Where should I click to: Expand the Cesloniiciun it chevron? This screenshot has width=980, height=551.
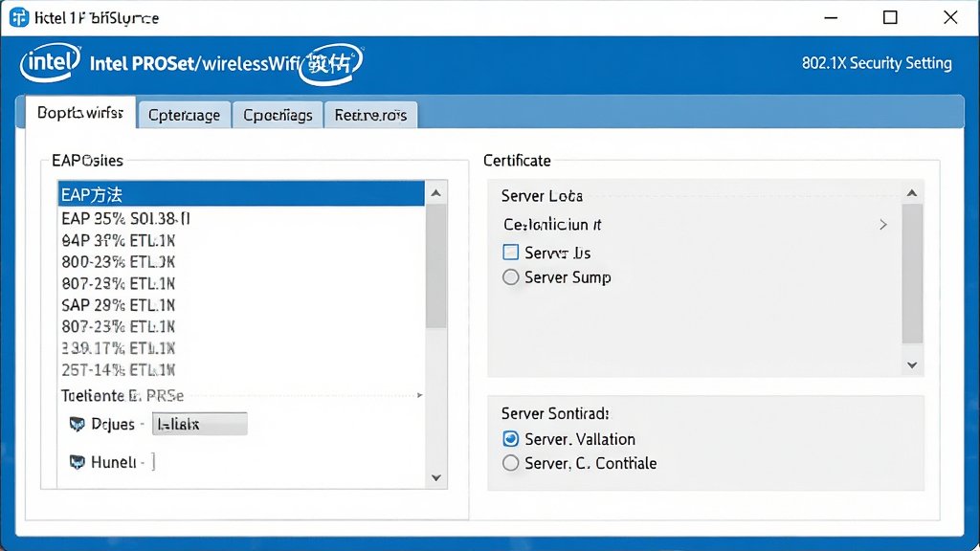[x=883, y=224]
